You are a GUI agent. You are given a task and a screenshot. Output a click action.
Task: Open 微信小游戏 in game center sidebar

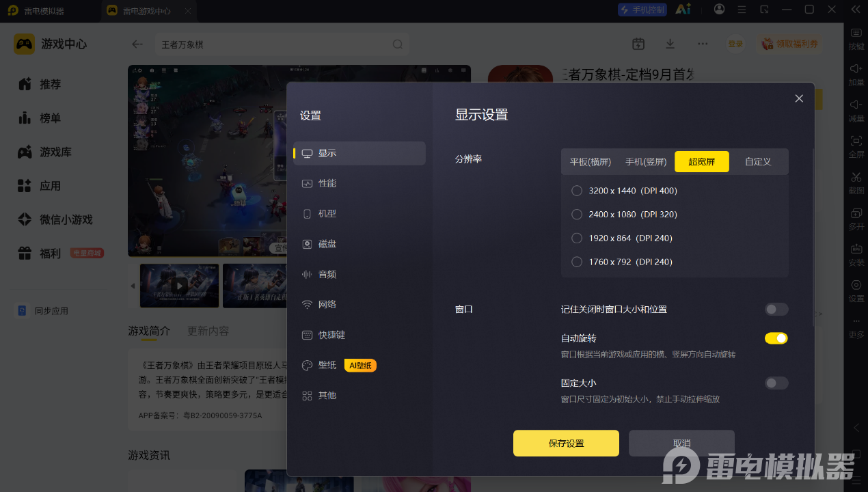(55, 219)
